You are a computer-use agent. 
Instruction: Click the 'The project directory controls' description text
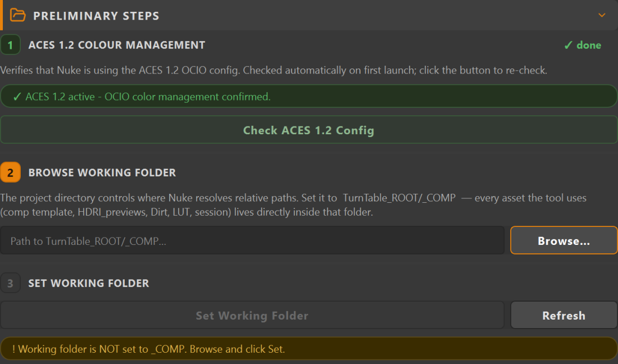pyautogui.click(x=293, y=205)
